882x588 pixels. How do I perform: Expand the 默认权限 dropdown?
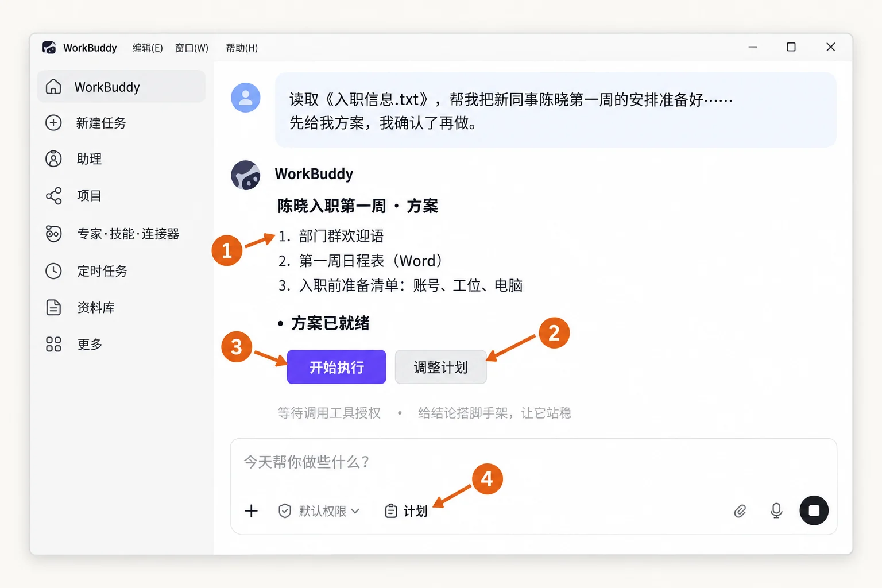coord(319,511)
